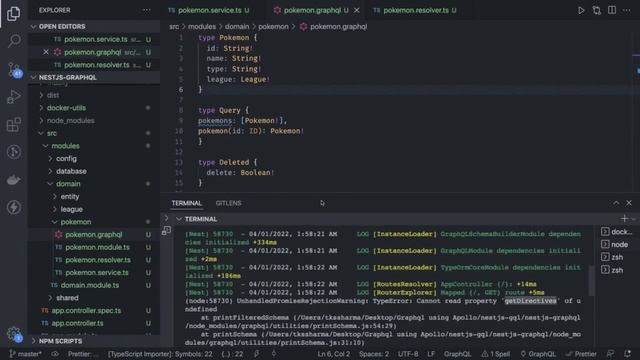The image size is (640, 360).
Task: Open pokemon.module.ts in the file tree
Action: click(97, 247)
